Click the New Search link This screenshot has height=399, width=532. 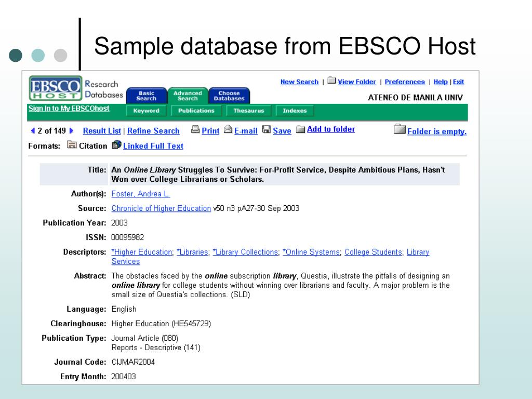pyautogui.click(x=300, y=82)
